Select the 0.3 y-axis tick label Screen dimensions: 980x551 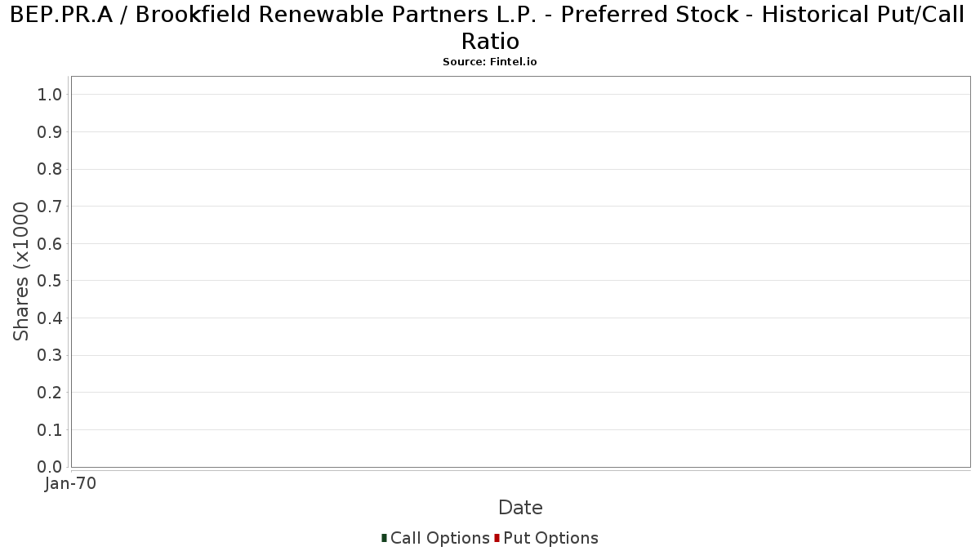50,356
